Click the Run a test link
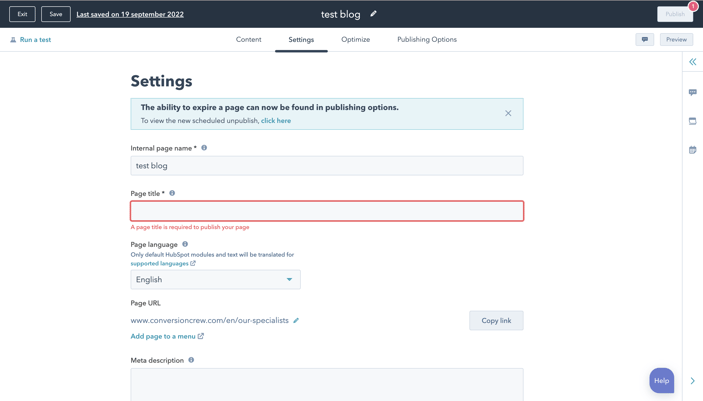 (x=35, y=39)
